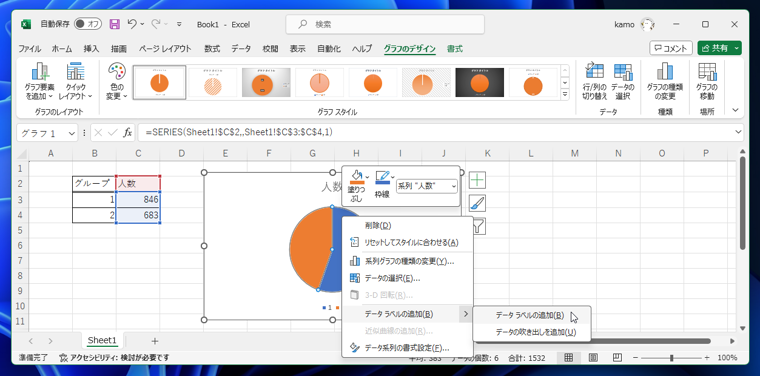This screenshot has height=376, width=760.
Task: Open the File (ファイル) tab
Action: 29,48
